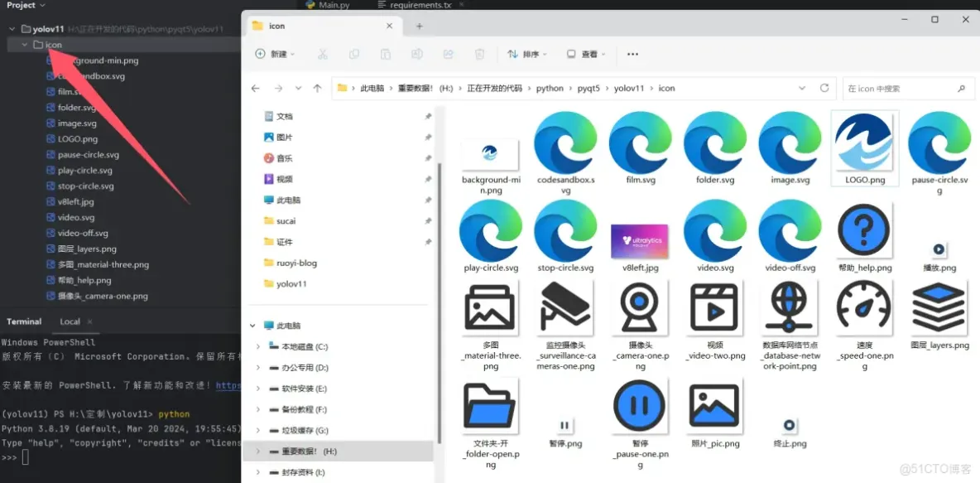The image size is (980, 483).
Task: Collapse the icon folder in IDE project tree
Action: pyautogui.click(x=24, y=45)
